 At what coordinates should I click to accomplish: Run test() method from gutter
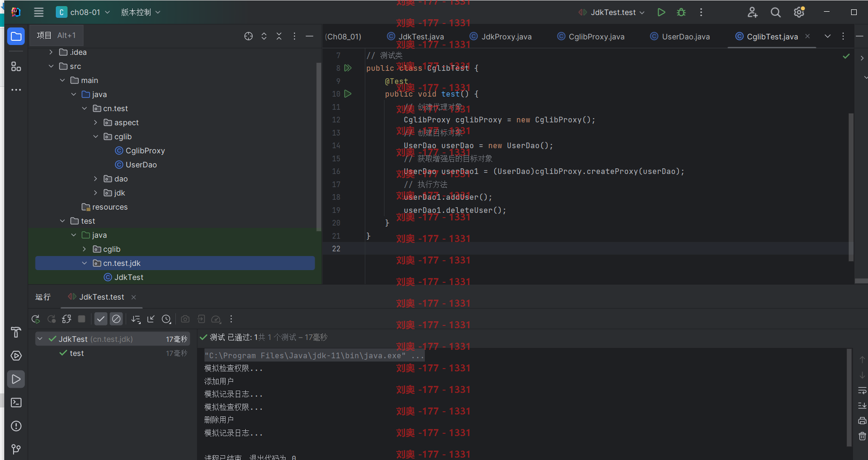[348, 94]
